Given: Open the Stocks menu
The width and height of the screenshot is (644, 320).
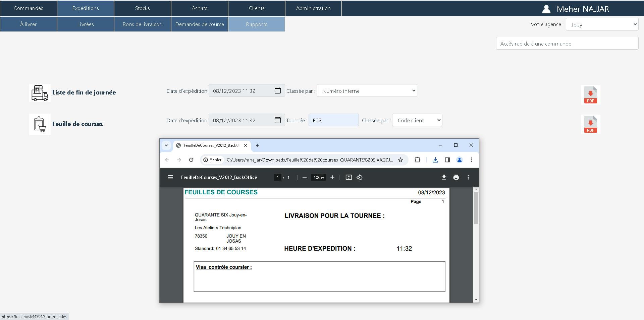Looking at the screenshot, I should (x=143, y=8).
